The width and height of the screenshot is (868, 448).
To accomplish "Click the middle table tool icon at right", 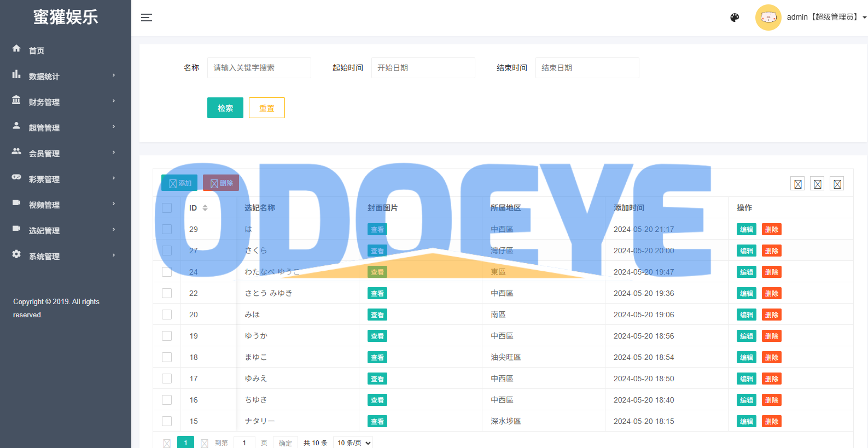I will point(817,184).
